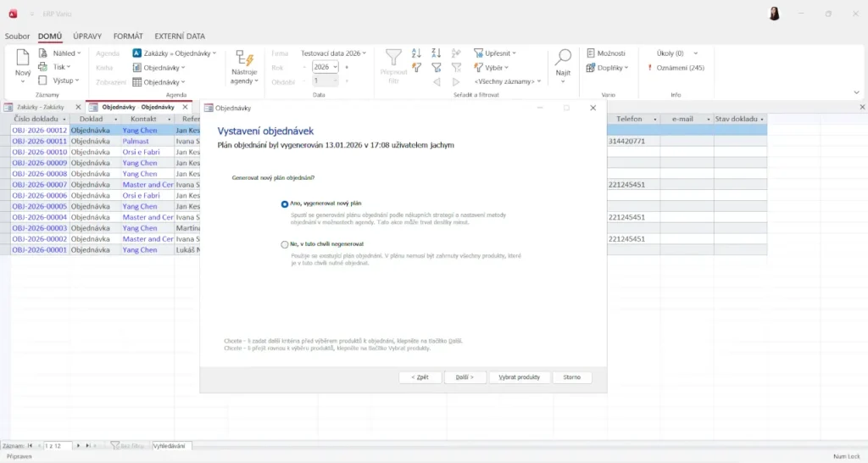Open the EXTERNÍ DATA ribbon tab

coord(179,36)
